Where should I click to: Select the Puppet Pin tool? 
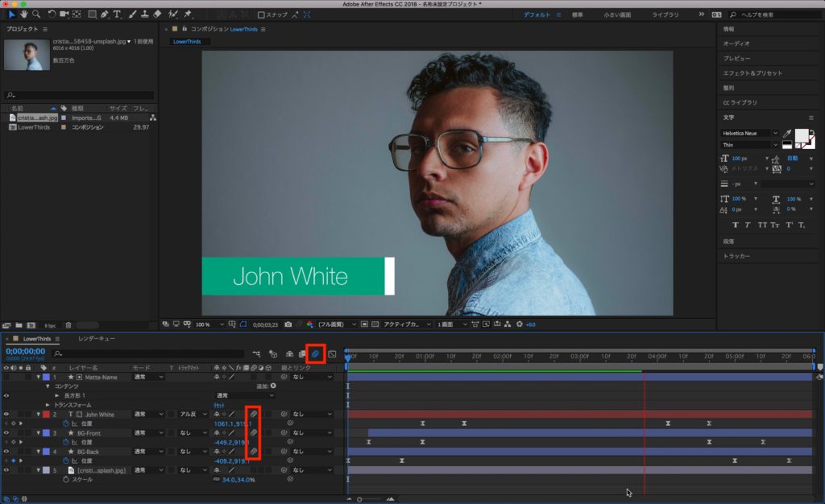(x=188, y=14)
